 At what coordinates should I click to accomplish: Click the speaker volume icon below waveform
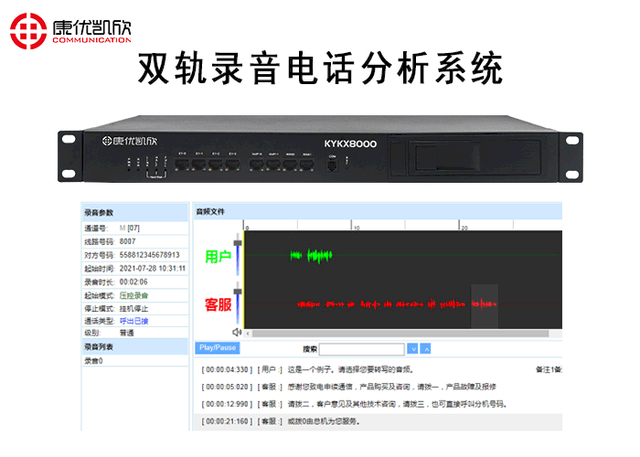237,333
